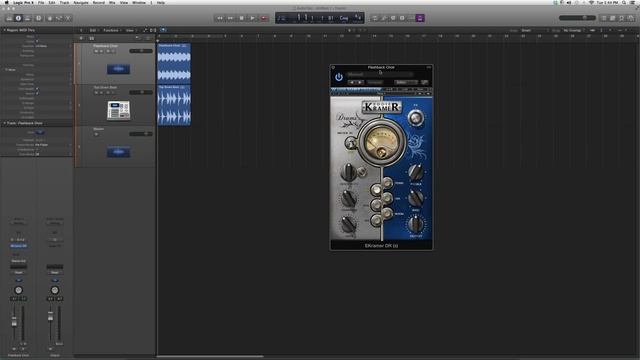Select the drum beat region in timeline
The image size is (640, 360).
coord(174,105)
